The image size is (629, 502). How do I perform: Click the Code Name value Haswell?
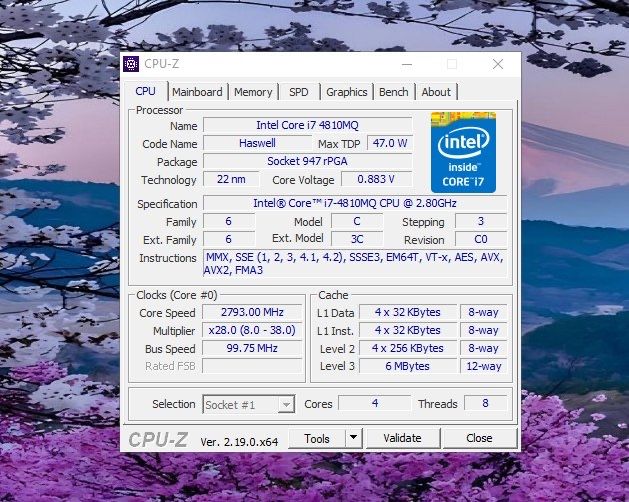tap(257, 143)
